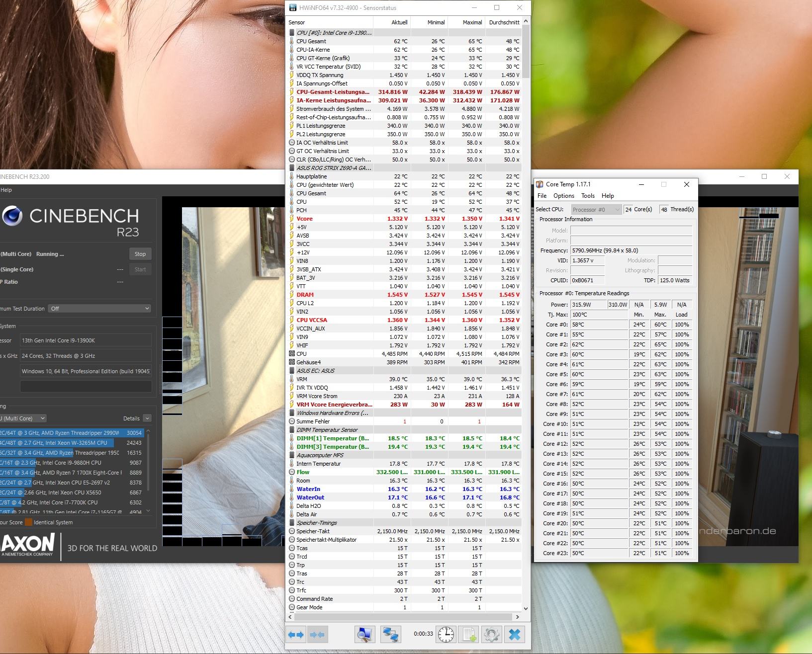Select the Intel Core i9-9880H ranking entry

coord(72,463)
